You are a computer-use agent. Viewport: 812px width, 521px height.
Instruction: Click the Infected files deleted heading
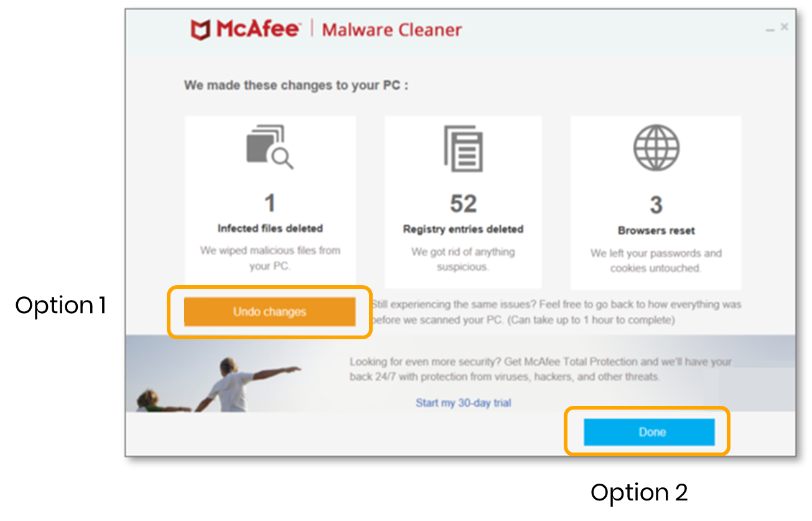270,228
